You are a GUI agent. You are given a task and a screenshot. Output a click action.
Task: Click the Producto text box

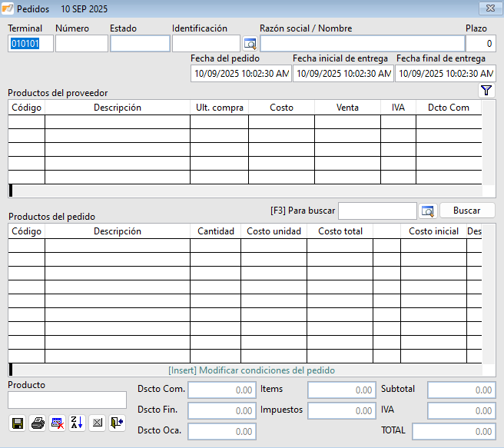(67, 400)
